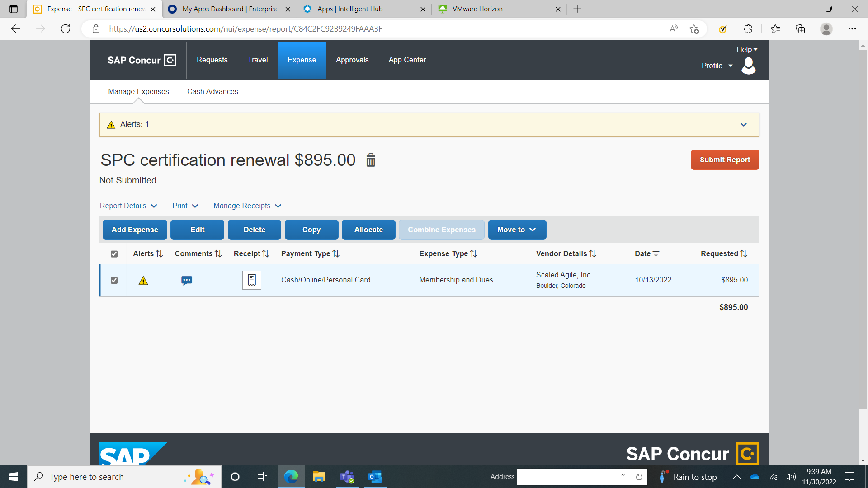868x488 pixels.
Task: Deselect the Membership and Dues expense checkbox
Action: pos(114,280)
